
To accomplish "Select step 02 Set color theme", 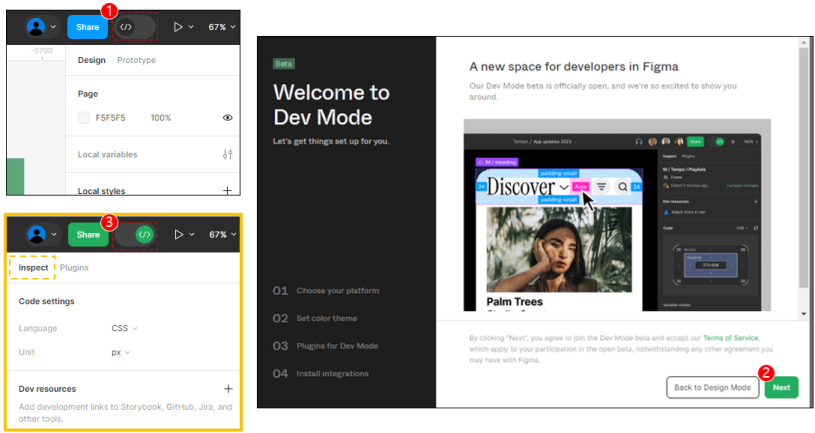I will click(x=315, y=318).
